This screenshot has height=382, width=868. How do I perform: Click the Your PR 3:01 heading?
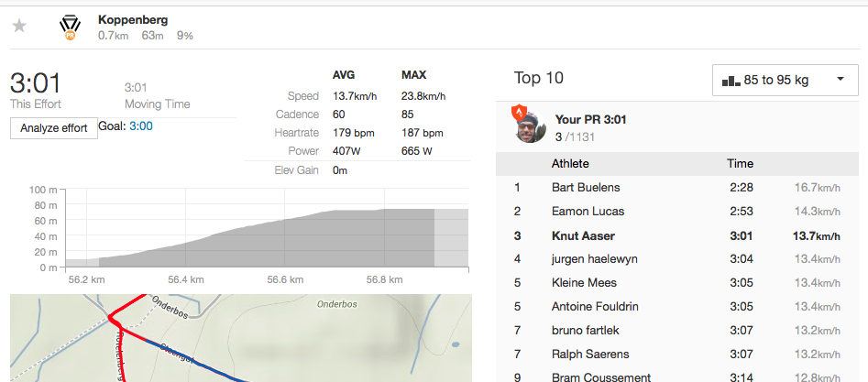[x=590, y=120]
